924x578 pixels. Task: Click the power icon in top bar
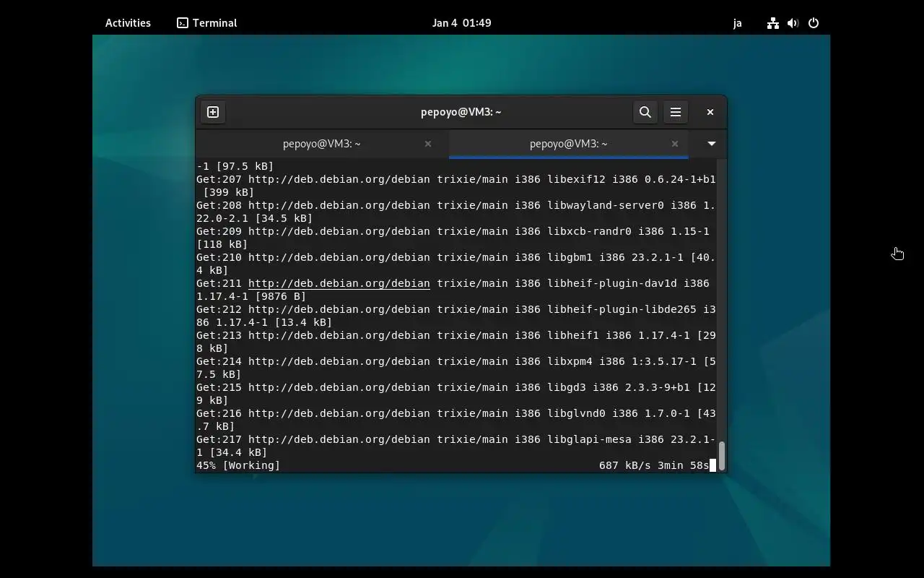814,23
